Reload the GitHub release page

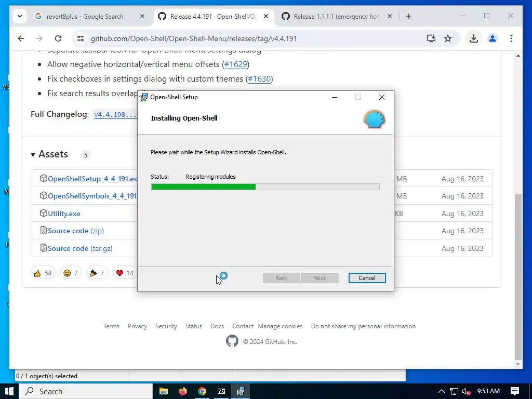click(x=58, y=38)
